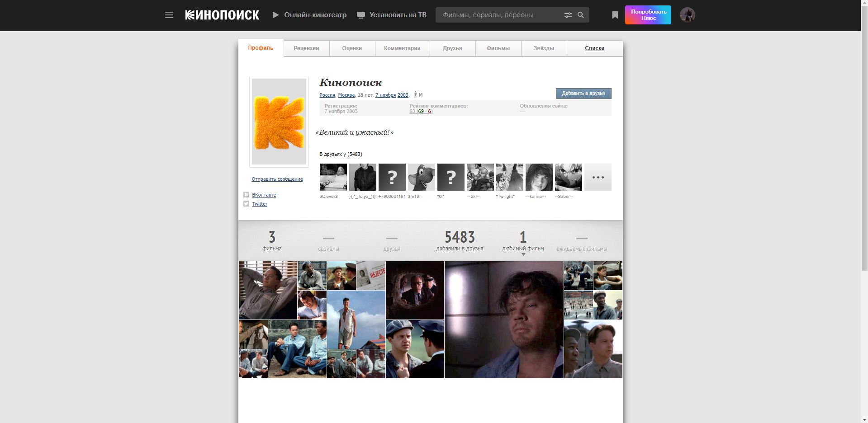Click the Кинопоиск logo
Image resolution: width=868 pixels, height=423 pixels.
222,15
